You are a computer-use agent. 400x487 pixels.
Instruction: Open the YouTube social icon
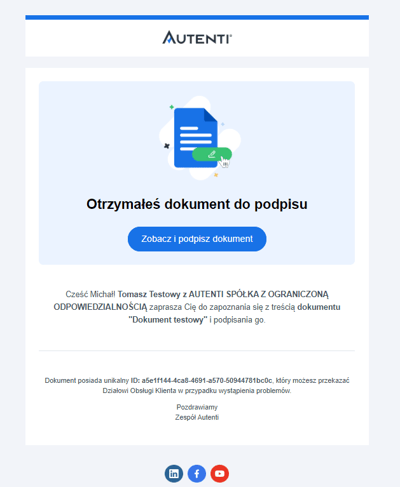220,474
